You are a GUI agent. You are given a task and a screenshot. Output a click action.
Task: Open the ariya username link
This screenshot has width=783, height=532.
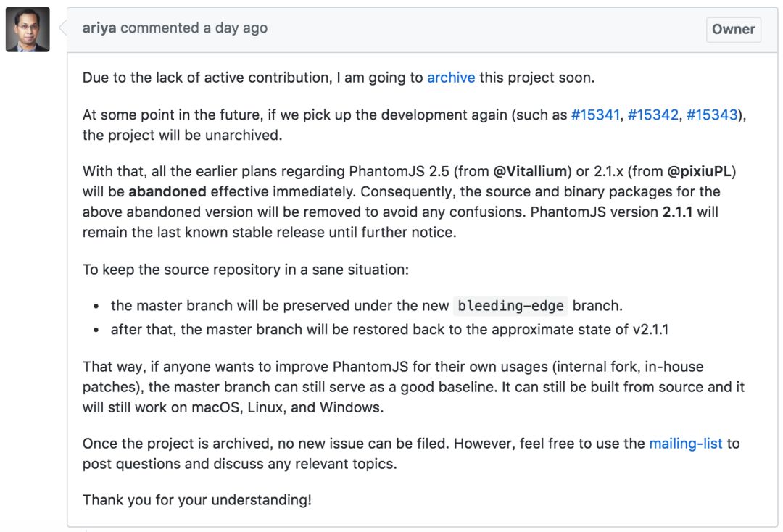point(99,28)
